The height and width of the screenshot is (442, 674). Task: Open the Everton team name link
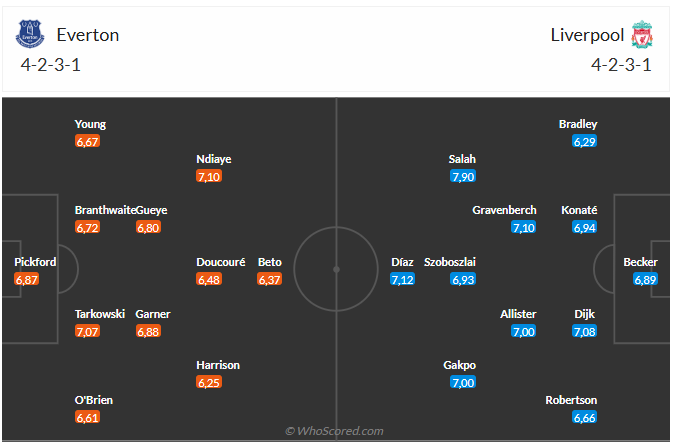coord(88,35)
